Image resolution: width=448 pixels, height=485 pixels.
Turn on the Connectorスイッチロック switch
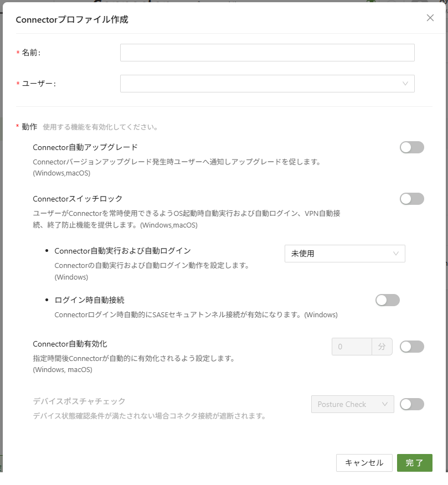click(411, 198)
